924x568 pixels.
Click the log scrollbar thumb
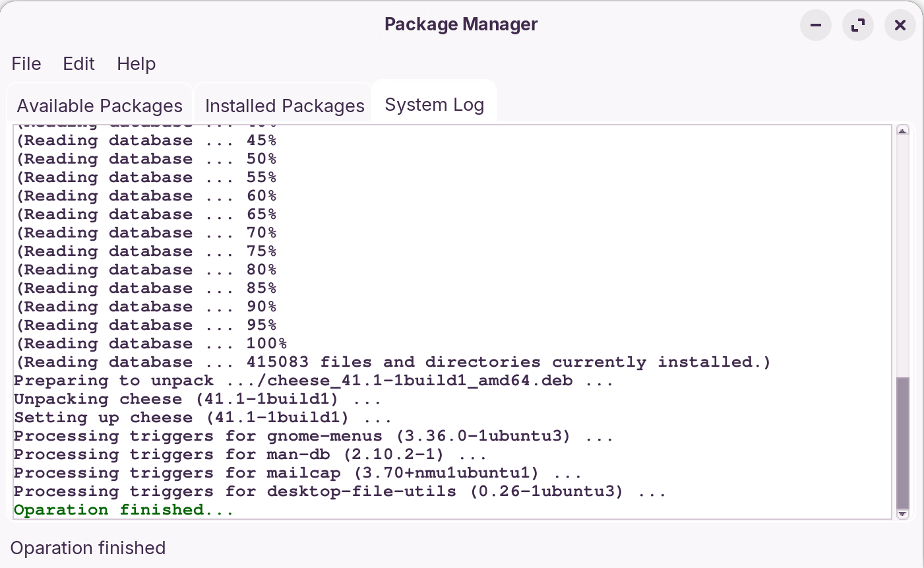pyautogui.click(x=902, y=442)
